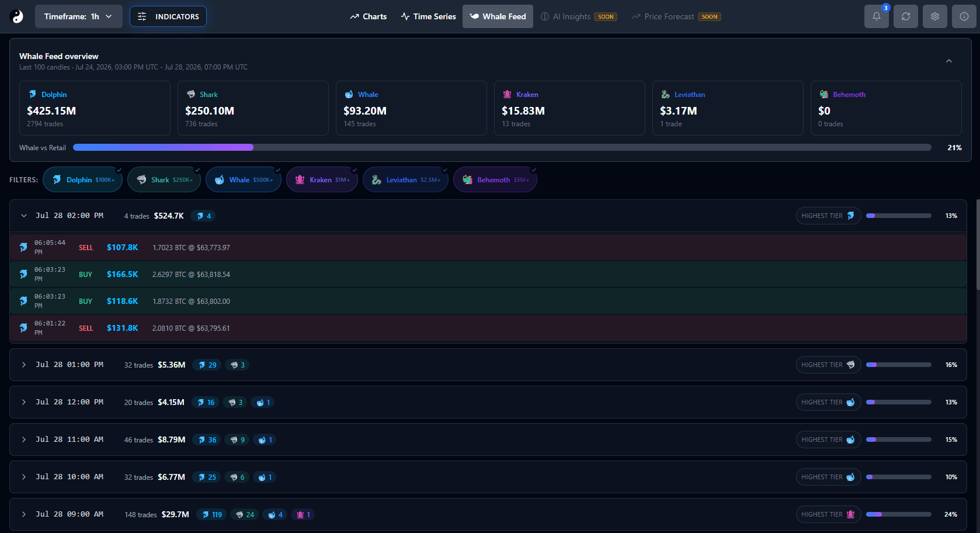
Task: Click the Shark icon in overview card
Action: point(191,94)
